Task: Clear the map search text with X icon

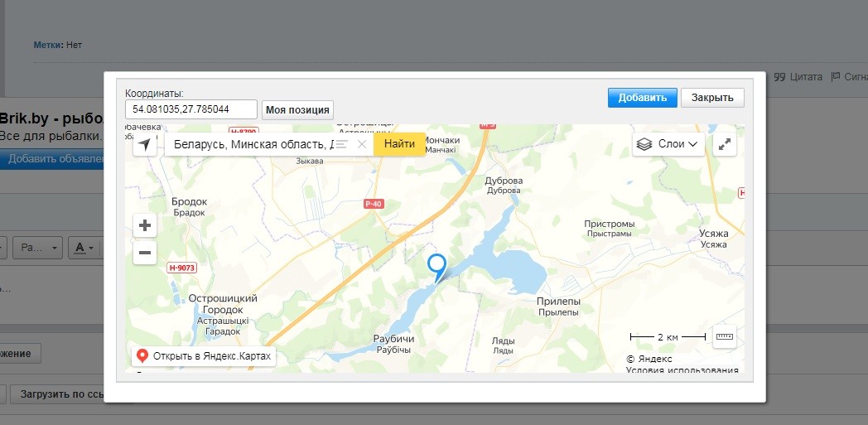Action: (x=361, y=144)
